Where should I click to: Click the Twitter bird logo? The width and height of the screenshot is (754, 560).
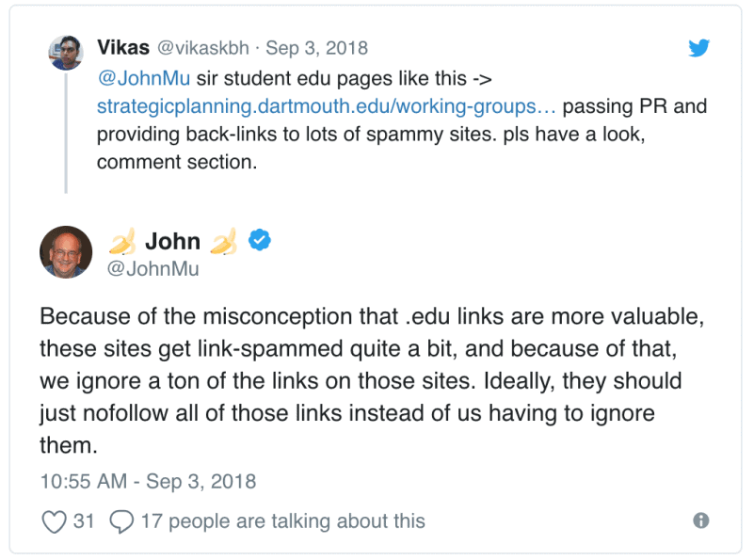[698, 48]
